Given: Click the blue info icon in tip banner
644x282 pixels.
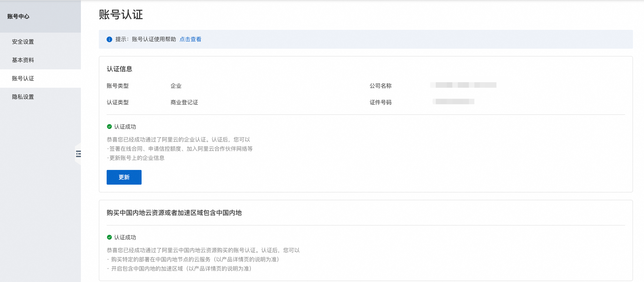Looking at the screenshot, I should [109, 39].
